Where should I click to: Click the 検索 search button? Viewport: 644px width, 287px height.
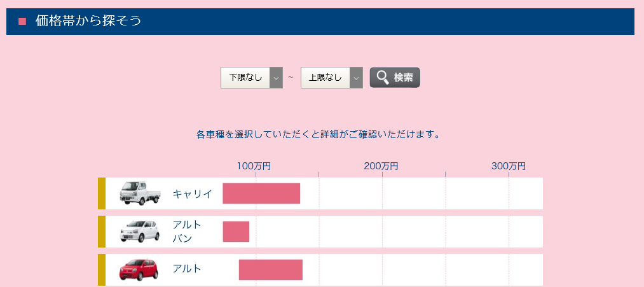[x=395, y=78]
